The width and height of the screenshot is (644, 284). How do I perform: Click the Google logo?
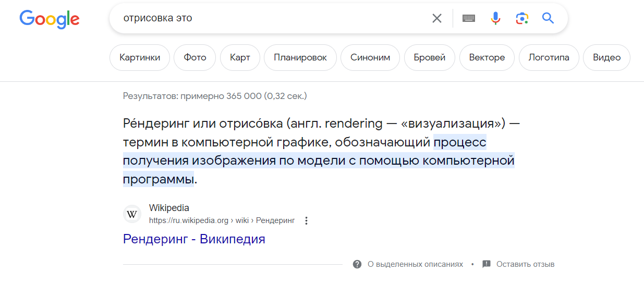pos(50,19)
